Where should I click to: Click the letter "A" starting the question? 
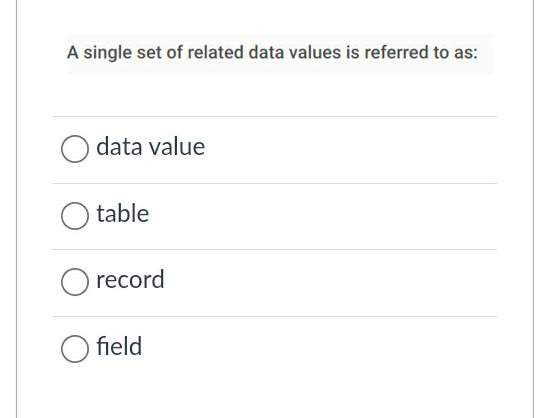point(73,52)
